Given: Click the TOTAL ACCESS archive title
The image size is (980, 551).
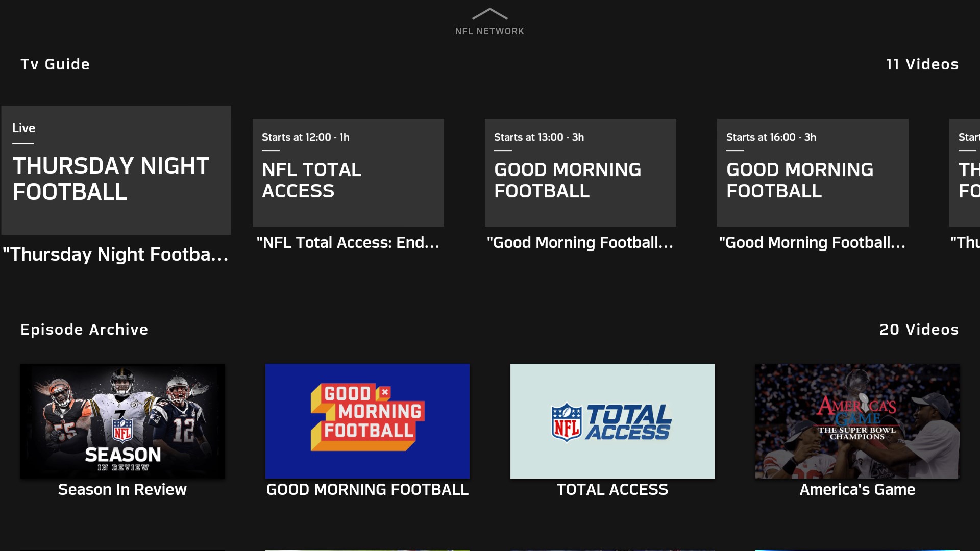Looking at the screenshot, I should [x=612, y=489].
